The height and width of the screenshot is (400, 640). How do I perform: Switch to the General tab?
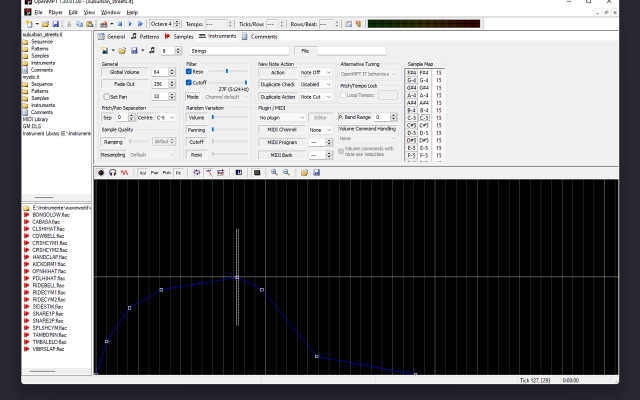pyautogui.click(x=111, y=37)
